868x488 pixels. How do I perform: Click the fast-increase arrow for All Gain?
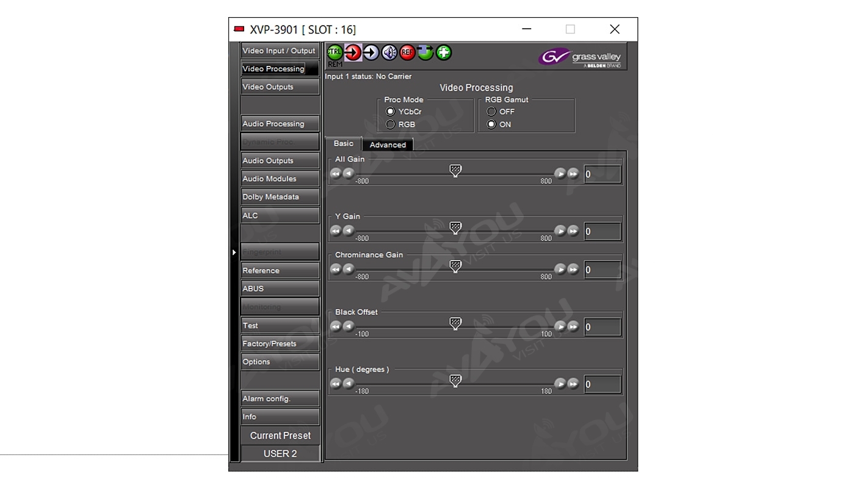(573, 174)
